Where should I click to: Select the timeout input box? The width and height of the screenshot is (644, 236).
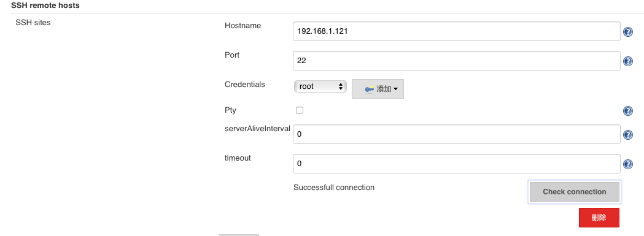(456, 163)
